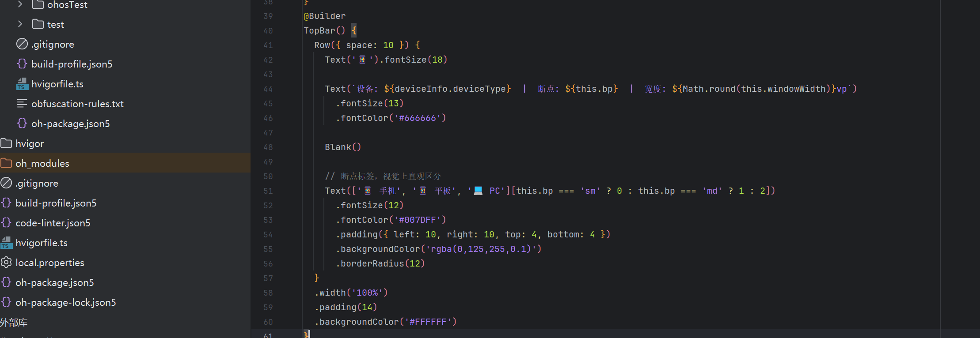Click the '#FFFFFF' background color string
Image resolution: width=980 pixels, height=338 pixels.
tap(428, 322)
